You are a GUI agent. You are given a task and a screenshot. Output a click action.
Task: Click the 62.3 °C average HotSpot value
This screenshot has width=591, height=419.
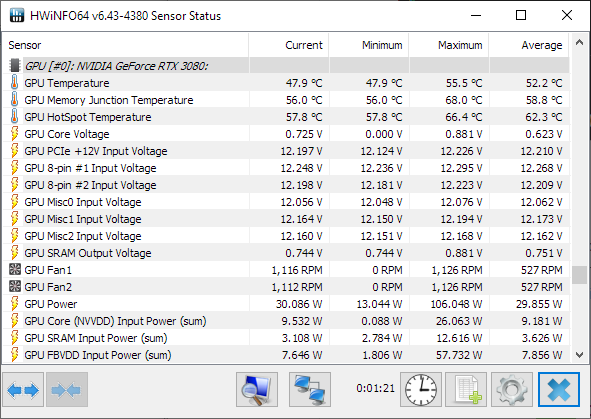[x=544, y=117]
